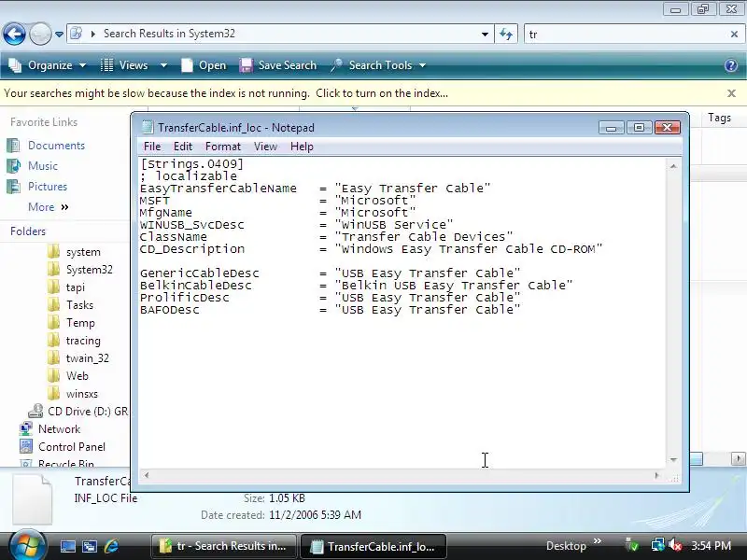Open Documents in Favorite Links
The image size is (747, 560).
click(47, 146)
